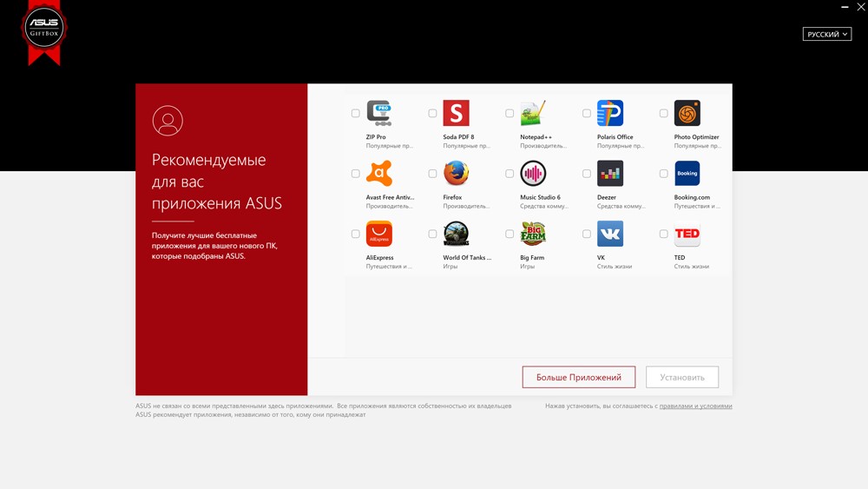Click the Music Studio 6 app name

pos(540,197)
